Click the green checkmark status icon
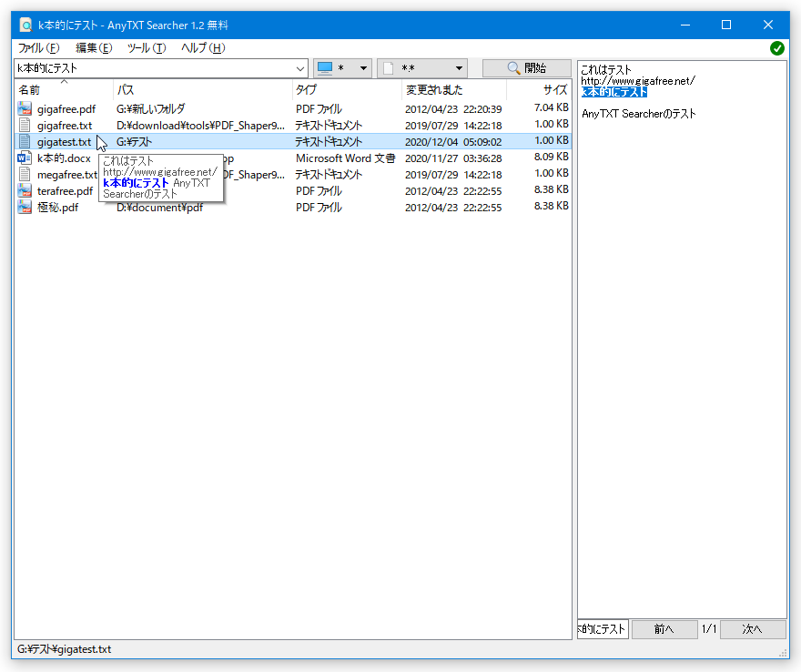This screenshot has width=801, height=672. pos(777,48)
